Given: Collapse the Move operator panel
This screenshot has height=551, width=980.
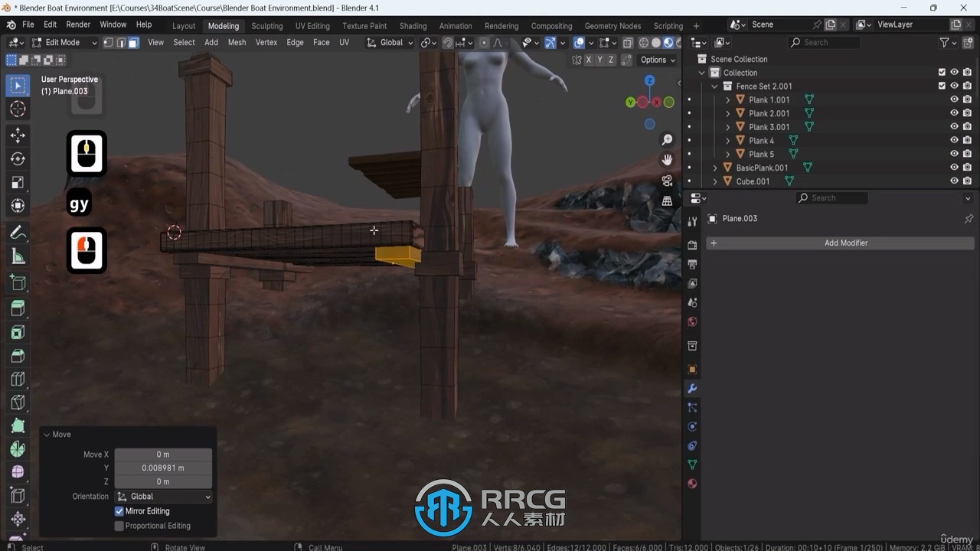Looking at the screenshot, I should tap(47, 435).
